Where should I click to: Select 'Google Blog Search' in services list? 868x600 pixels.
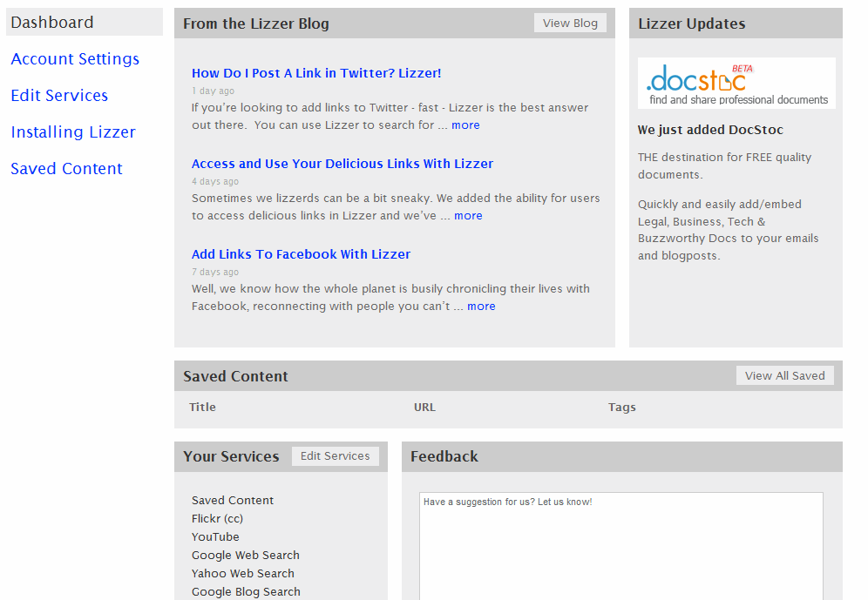[x=246, y=591]
